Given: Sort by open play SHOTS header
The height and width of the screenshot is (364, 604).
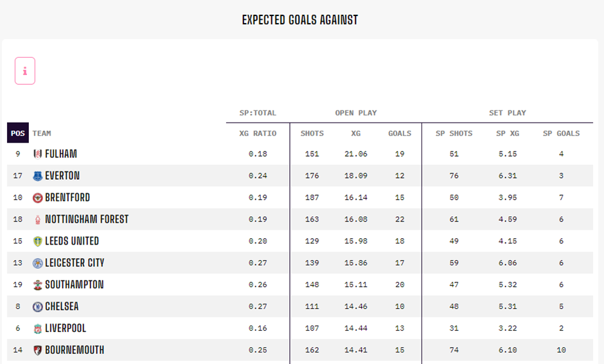Looking at the screenshot, I should [312, 134].
